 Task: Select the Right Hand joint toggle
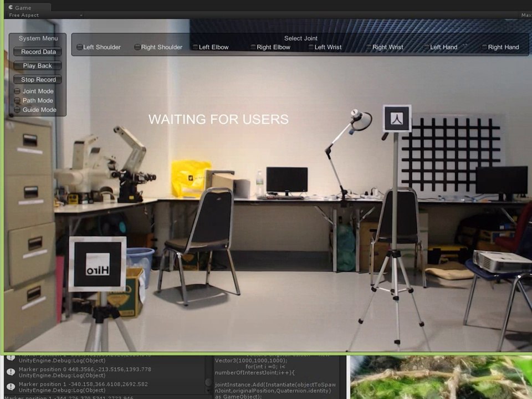coord(500,47)
